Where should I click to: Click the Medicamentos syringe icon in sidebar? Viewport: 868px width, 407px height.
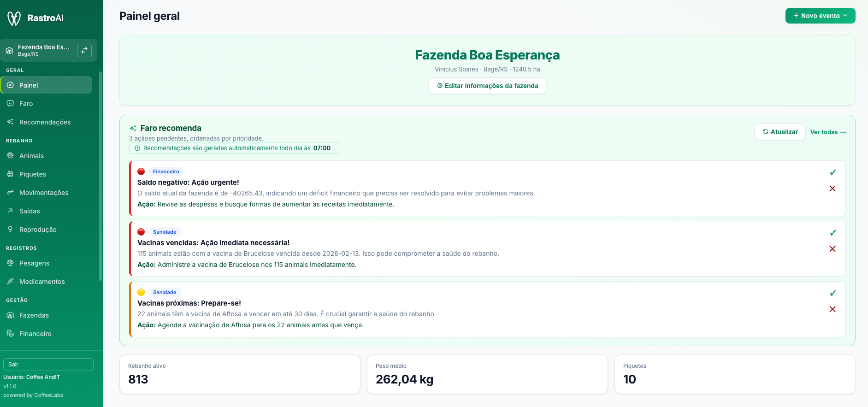point(10,282)
